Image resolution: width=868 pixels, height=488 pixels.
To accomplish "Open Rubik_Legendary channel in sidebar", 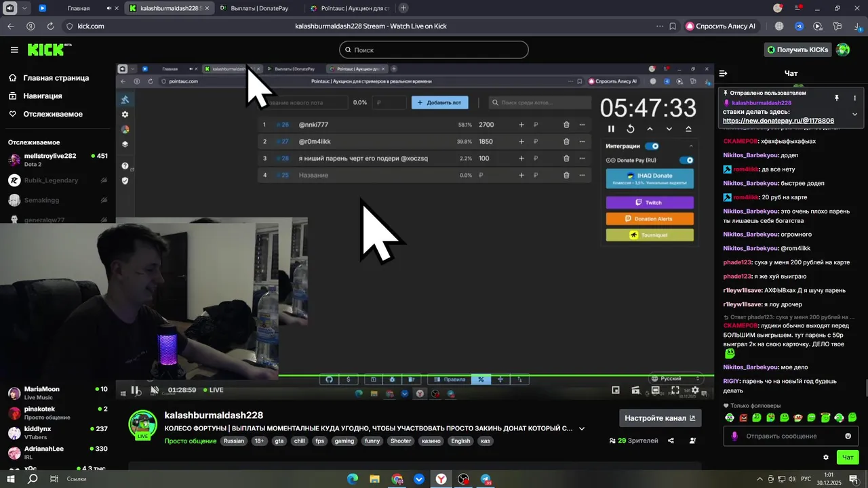I will coord(58,180).
